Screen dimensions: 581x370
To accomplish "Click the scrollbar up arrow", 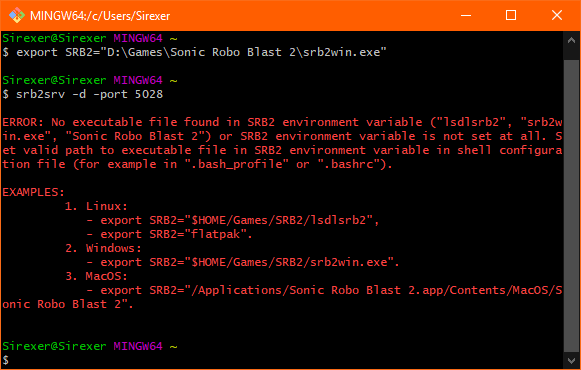I will (571, 40).
